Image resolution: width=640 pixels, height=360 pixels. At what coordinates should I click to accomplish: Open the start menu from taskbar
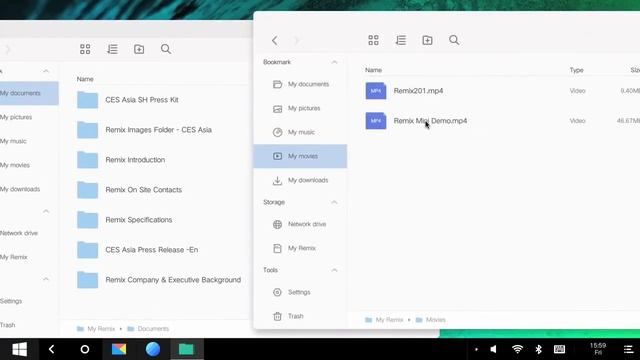19,349
